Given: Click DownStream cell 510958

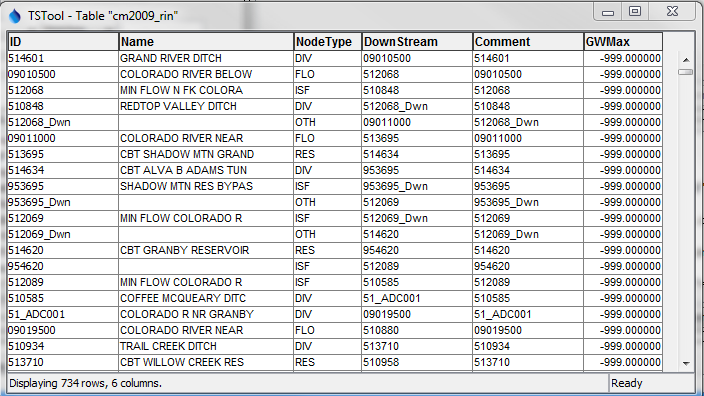Looking at the screenshot, I should tap(417, 362).
